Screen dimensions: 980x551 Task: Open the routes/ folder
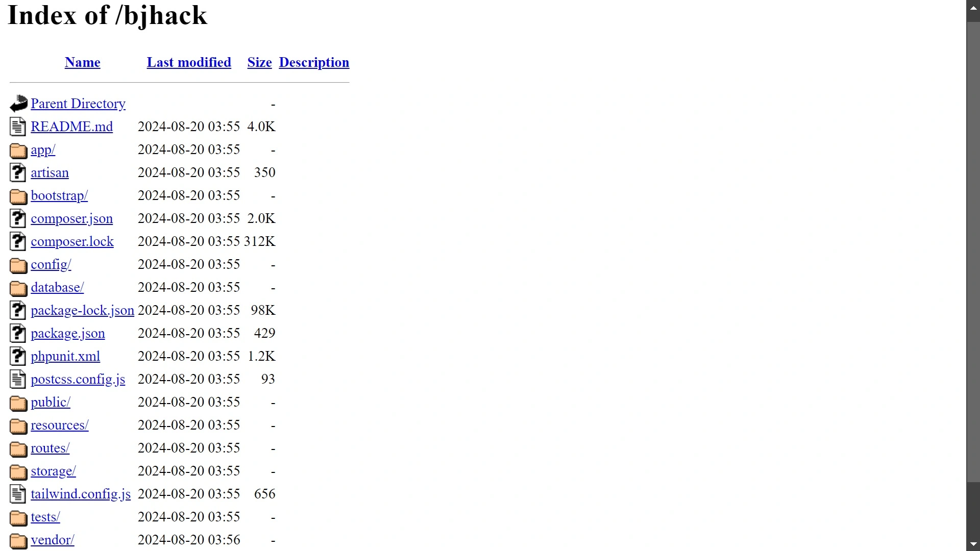(50, 448)
